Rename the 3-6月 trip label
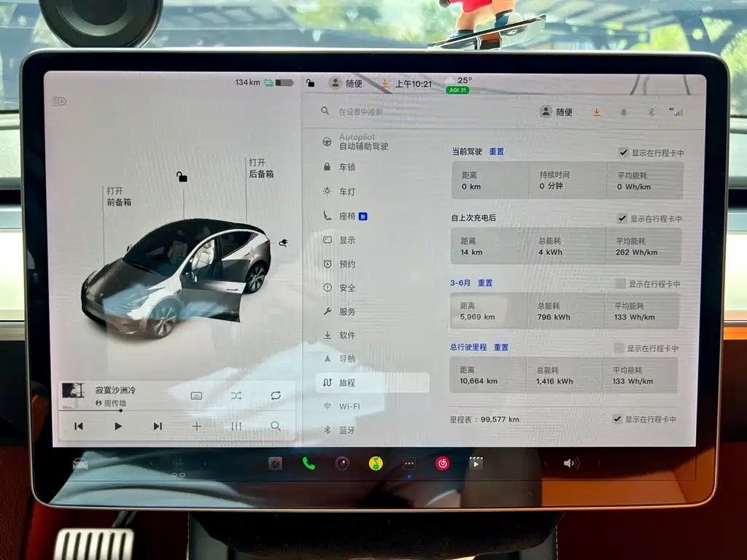The image size is (747, 560). coord(460,283)
